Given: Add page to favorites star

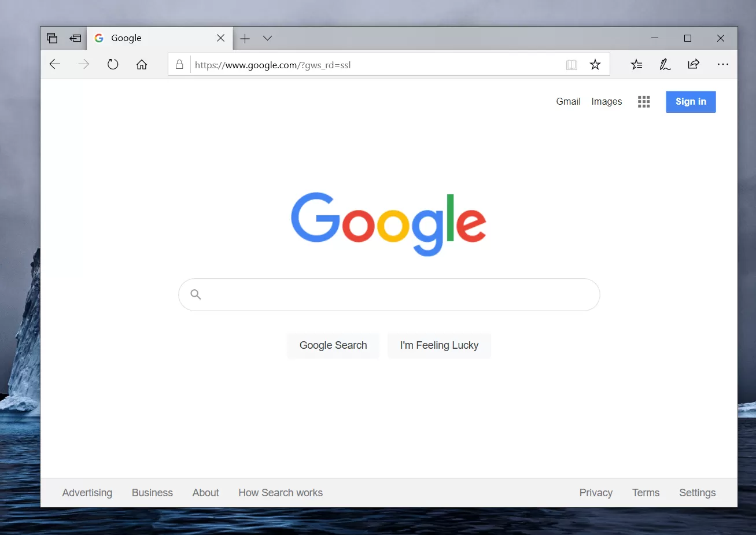Looking at the screenshot, I should [x=595, y=65].
